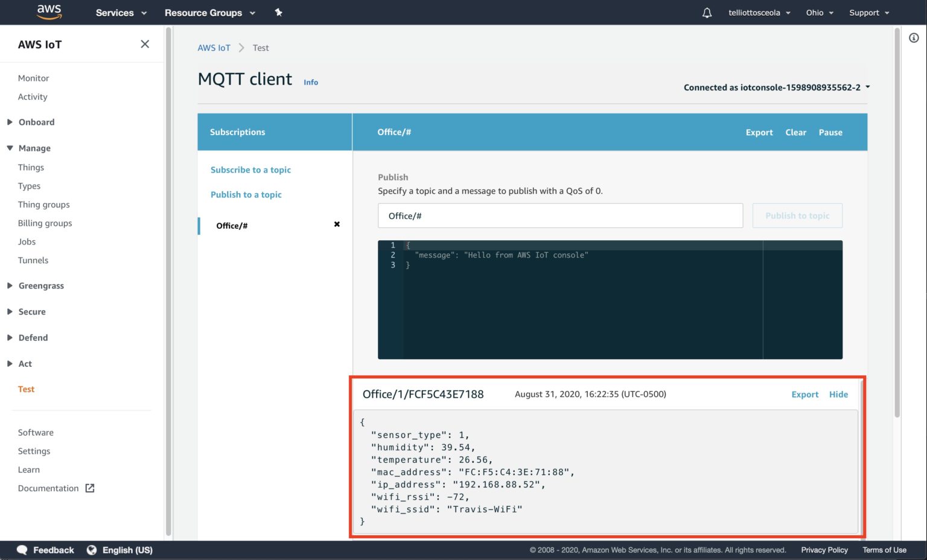Image resolution: width=927 pixels, height=560 pixels.
Task: Click the page vertical scrollbar
Action: [897, 223]
